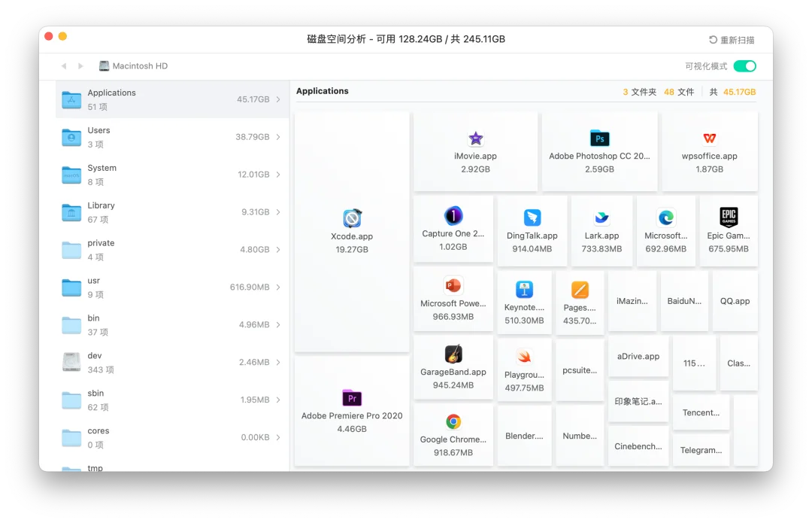Open the QQ.app tile
This screenshot has width=812, height=523.
(735, 301)
